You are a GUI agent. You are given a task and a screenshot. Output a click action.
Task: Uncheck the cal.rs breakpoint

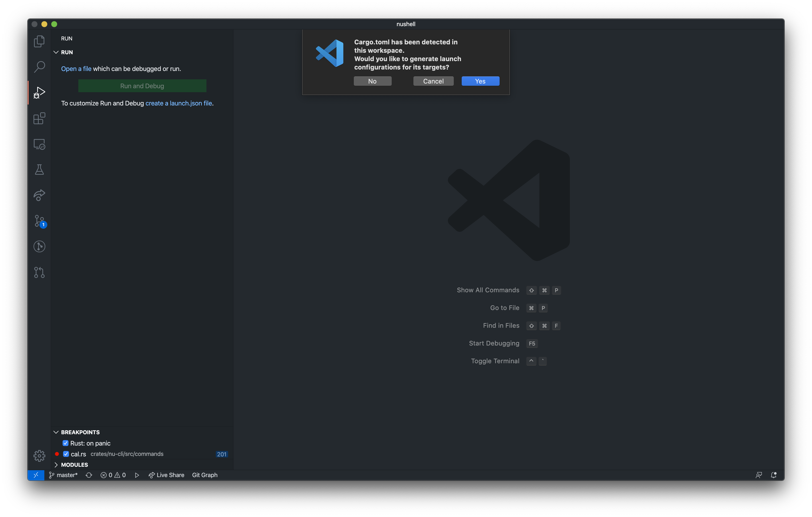point(66,454)
